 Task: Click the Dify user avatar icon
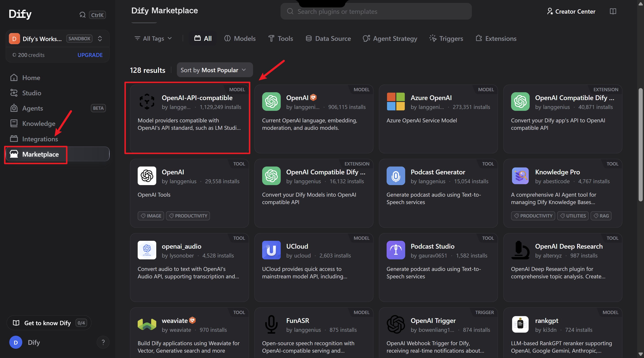tap(16, 342)
